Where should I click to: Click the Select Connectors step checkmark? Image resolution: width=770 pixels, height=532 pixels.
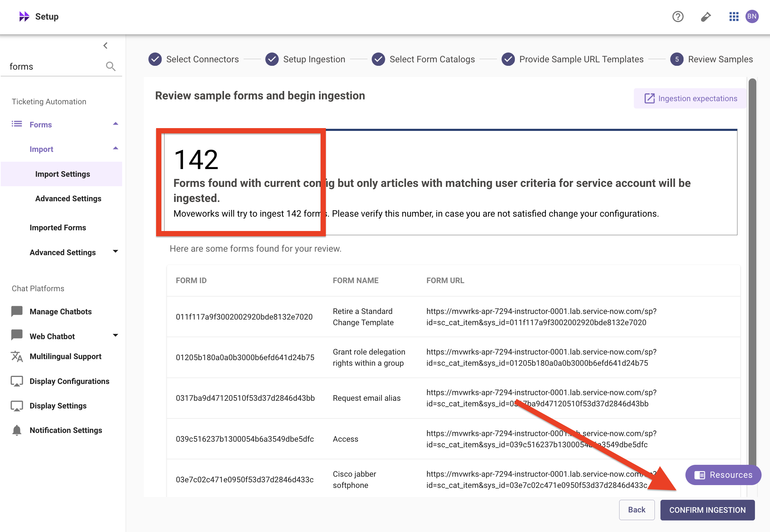click(155, 59)
